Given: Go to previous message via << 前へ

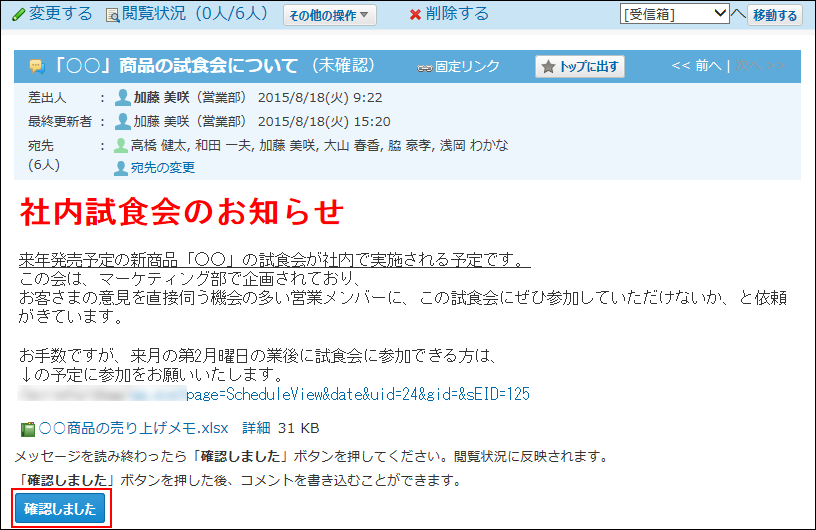Looking at the screenshot, I should tap(696, 66).
